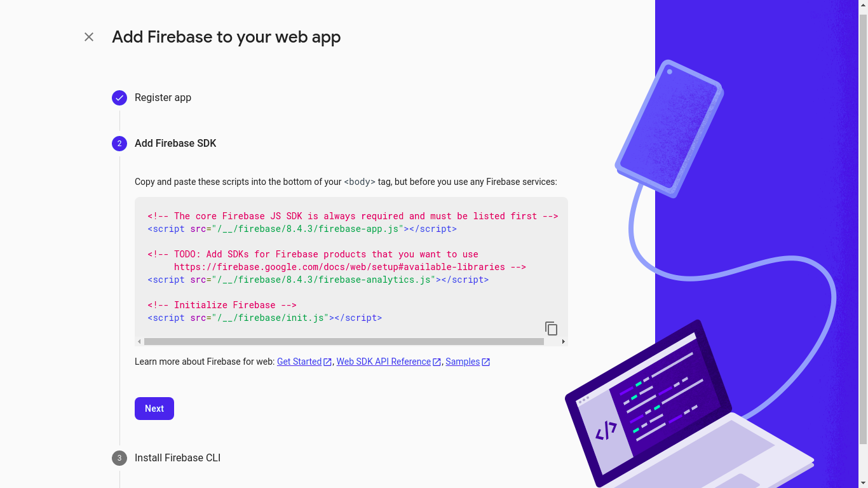Select step 2 circle for Add Firebase SDK

[119, 144]
